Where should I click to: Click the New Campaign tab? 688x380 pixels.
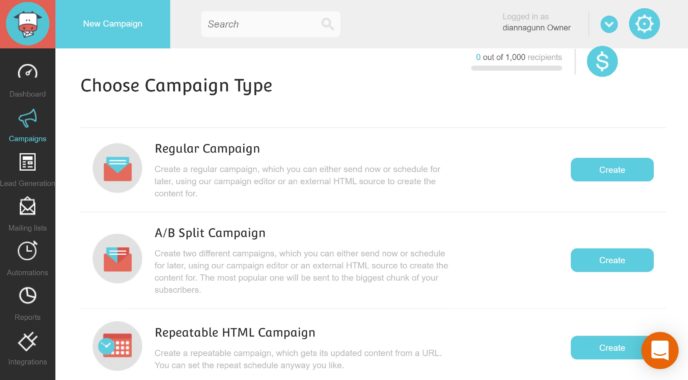(113, 24)
